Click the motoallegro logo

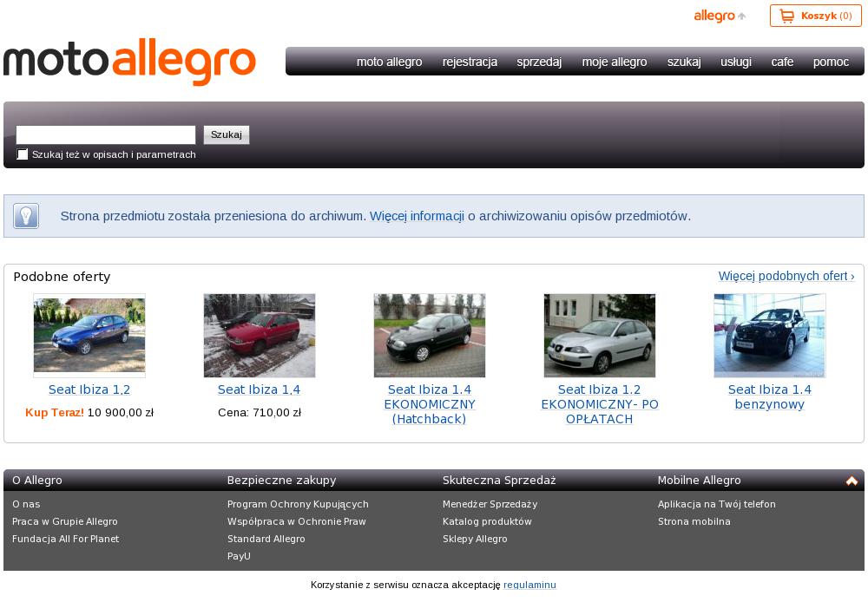point(129,62)
